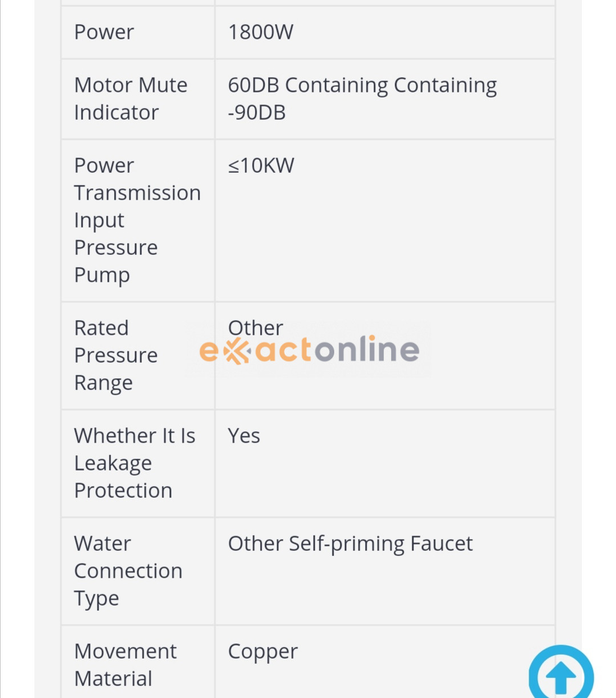The width and height of the screenshot is (616, 698).
Task: Click the 'Yes' leakage protection value
Action: tap(244, 436)
